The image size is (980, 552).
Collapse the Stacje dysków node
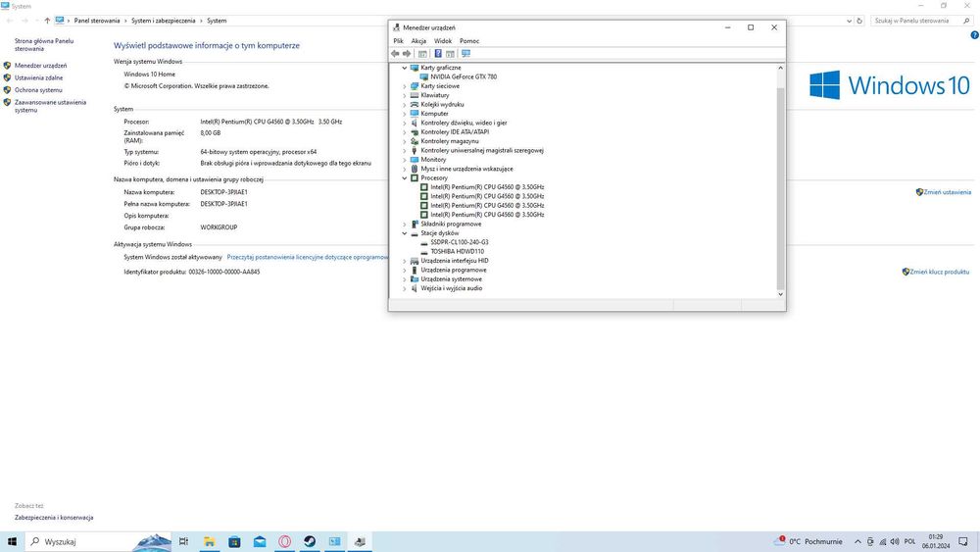click(405, 233)
